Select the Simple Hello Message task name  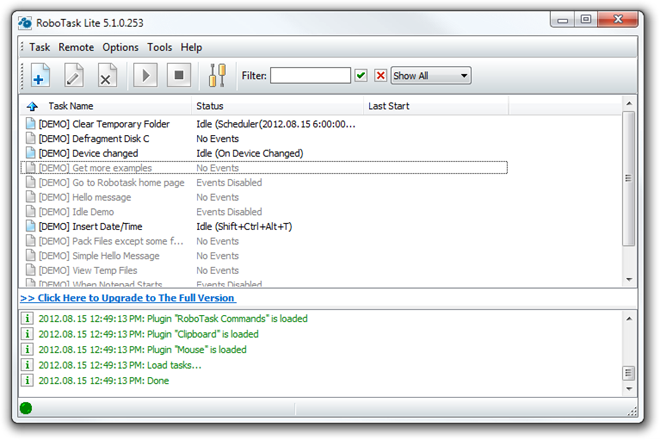tap(99, 256)
